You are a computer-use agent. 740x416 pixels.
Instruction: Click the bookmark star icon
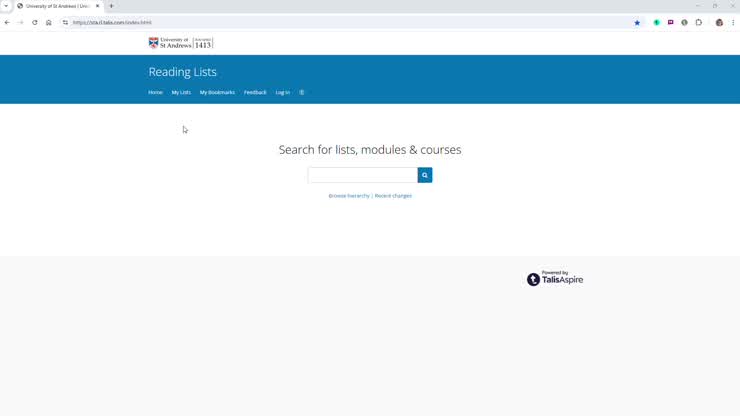coord(637,22)
